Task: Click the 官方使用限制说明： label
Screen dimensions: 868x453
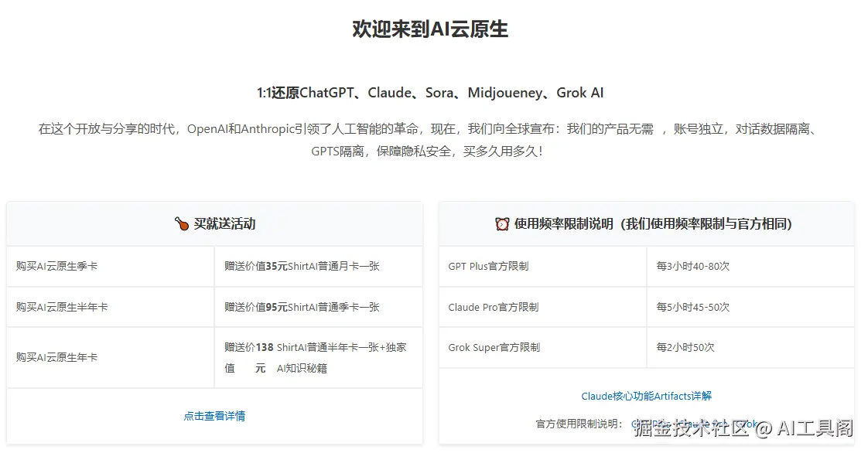Action: click(x=579, y=424)
